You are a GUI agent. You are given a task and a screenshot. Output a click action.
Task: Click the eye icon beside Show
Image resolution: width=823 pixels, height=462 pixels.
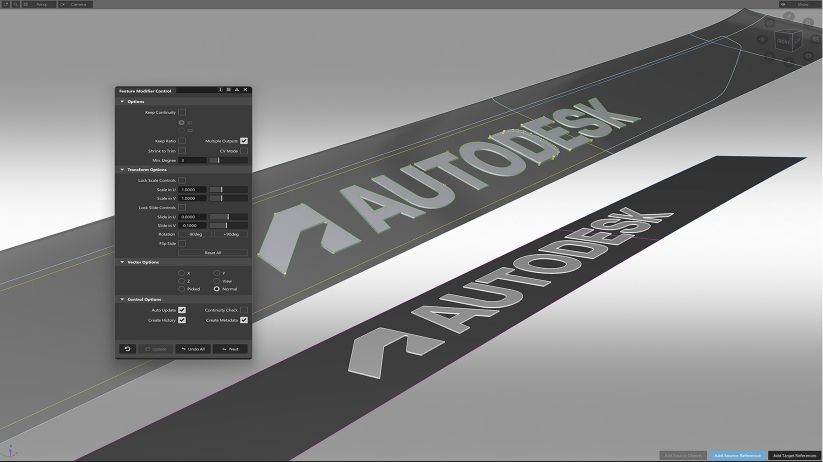(x=783, y=4)
